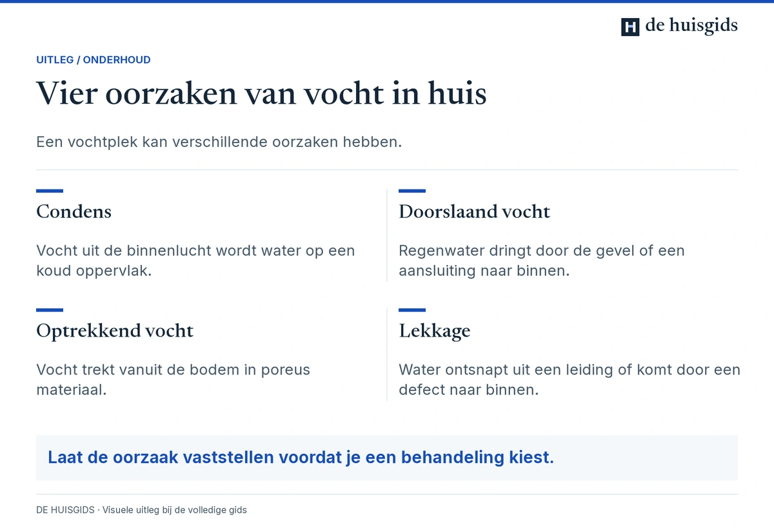Select the "UITLEG / ONDERHOUD" category label
This screenshot has width=774, height=532.
(x=94, y=60)
